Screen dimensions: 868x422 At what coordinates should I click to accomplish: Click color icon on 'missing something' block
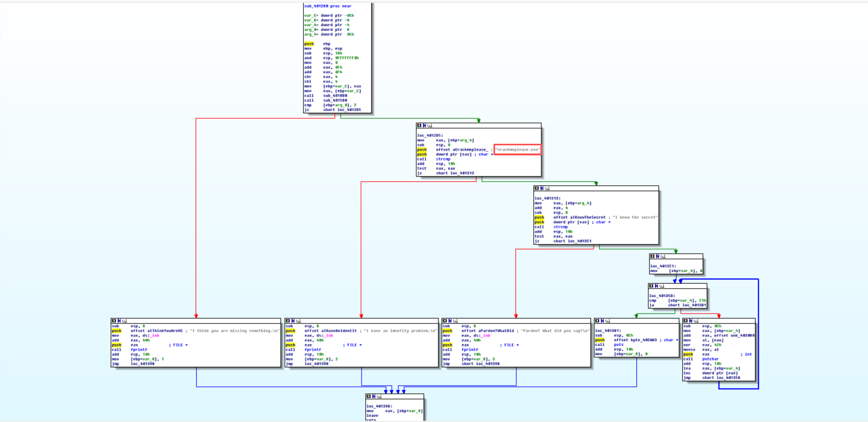[x=114, y=321]
